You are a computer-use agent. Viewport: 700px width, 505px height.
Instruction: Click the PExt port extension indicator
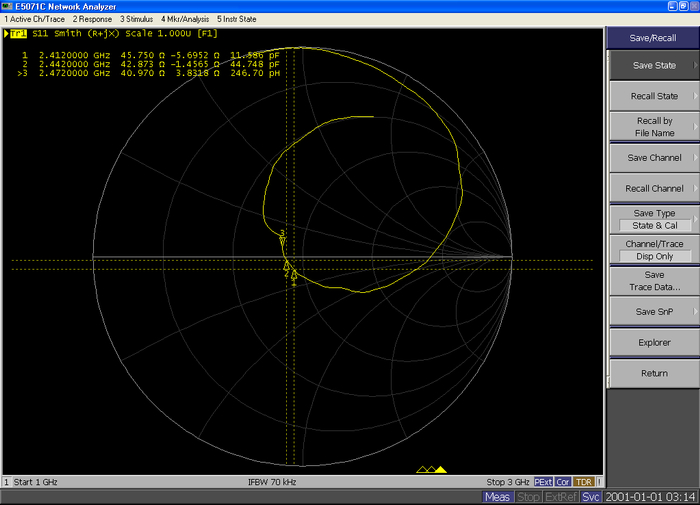click(x=544, y=482)
